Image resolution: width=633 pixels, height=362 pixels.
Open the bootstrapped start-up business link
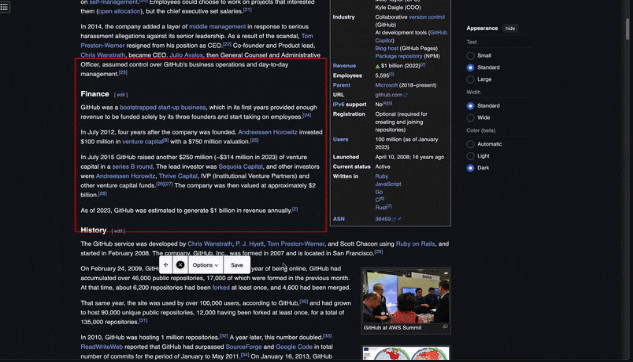(163, 107)
